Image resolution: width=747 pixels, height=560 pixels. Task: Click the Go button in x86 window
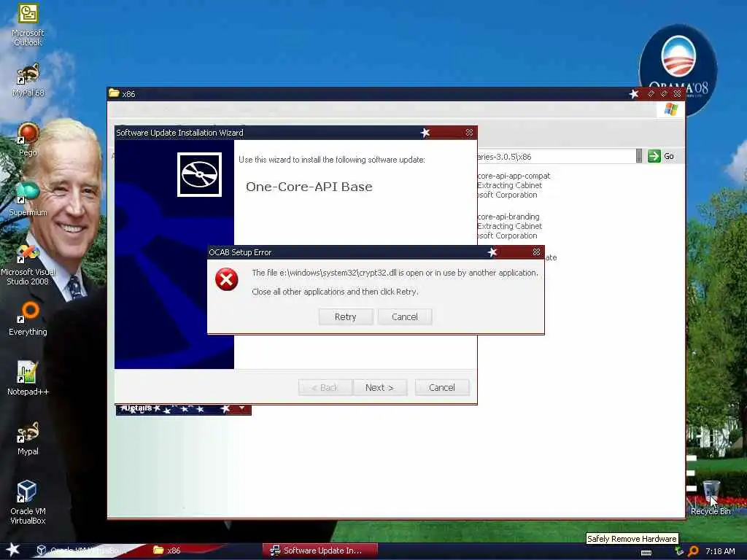coord(661,156)
